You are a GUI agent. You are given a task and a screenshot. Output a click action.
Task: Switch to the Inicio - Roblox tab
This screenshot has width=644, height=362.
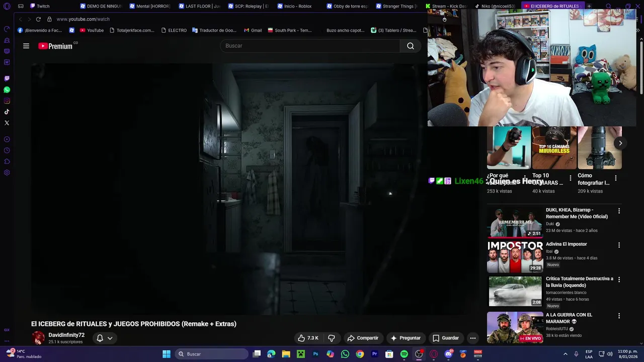click(297, 6)
